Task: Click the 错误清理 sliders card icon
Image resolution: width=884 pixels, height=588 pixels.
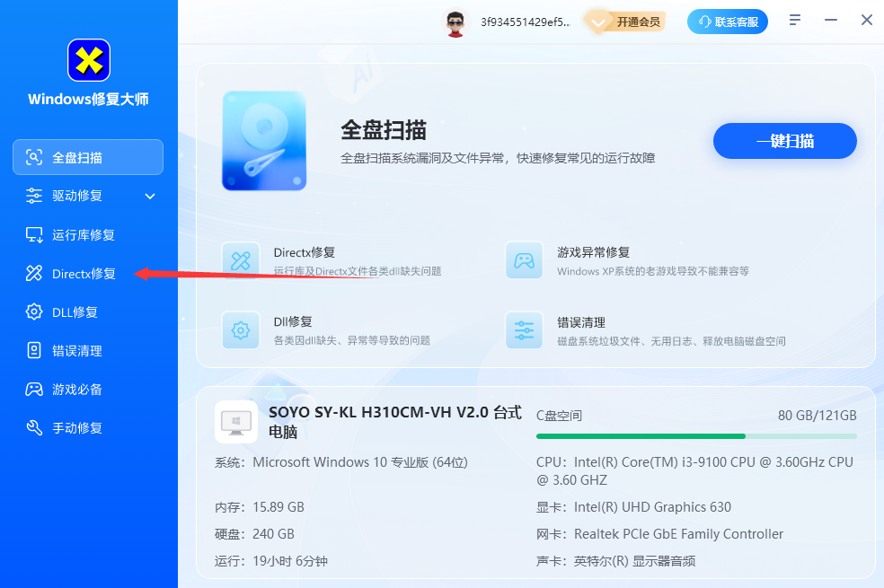Action: click(525, 330)
